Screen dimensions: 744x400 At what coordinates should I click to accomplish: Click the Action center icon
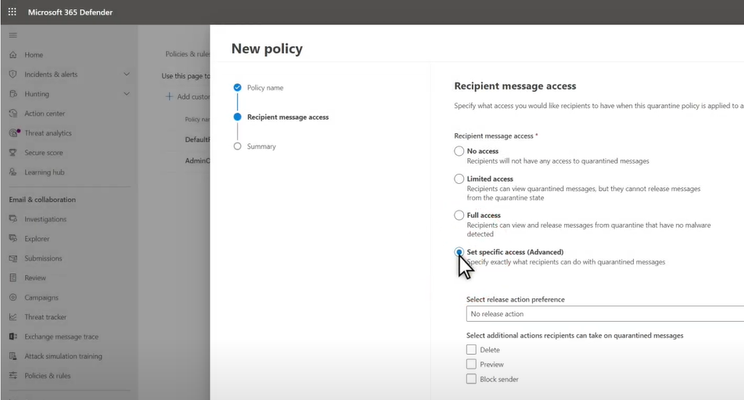(x=13, y=113)
